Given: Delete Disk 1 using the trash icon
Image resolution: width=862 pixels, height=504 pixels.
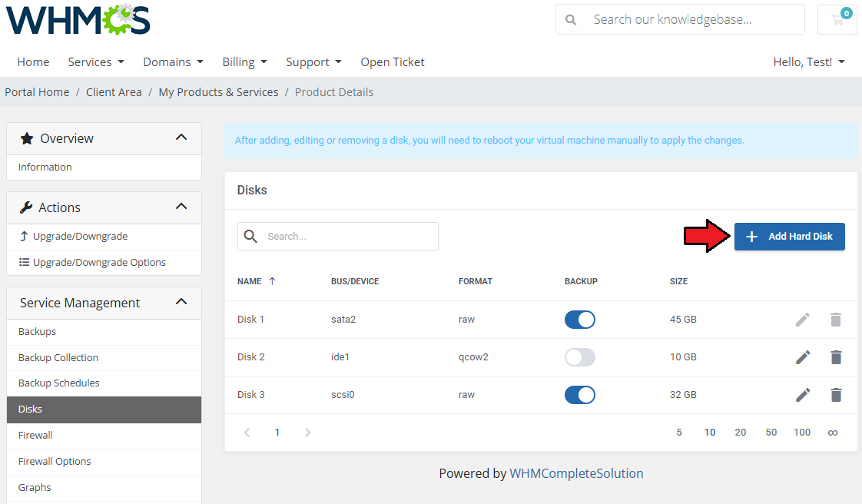Looking at the screenshot, I should 836,320.
